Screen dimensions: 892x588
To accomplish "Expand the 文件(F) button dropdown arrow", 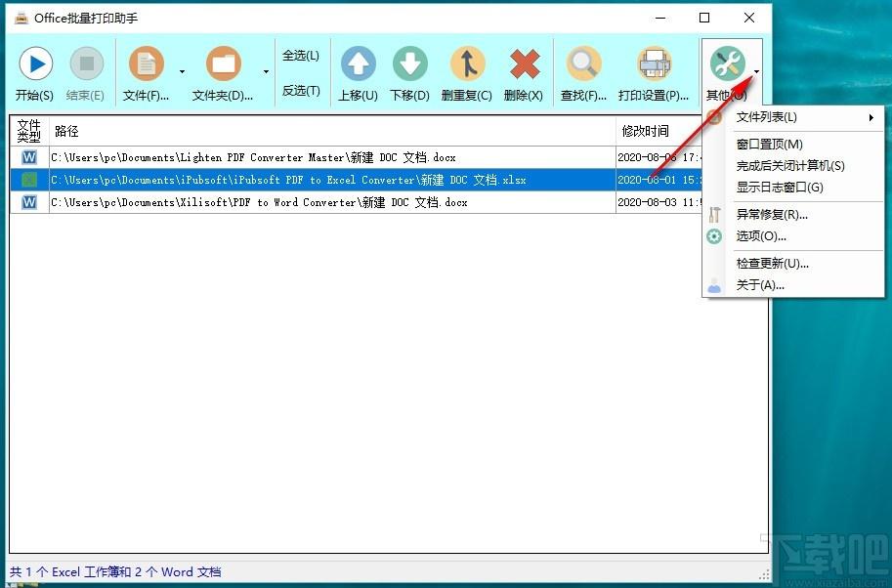I will pyautogui.click(x=182, y=71).
